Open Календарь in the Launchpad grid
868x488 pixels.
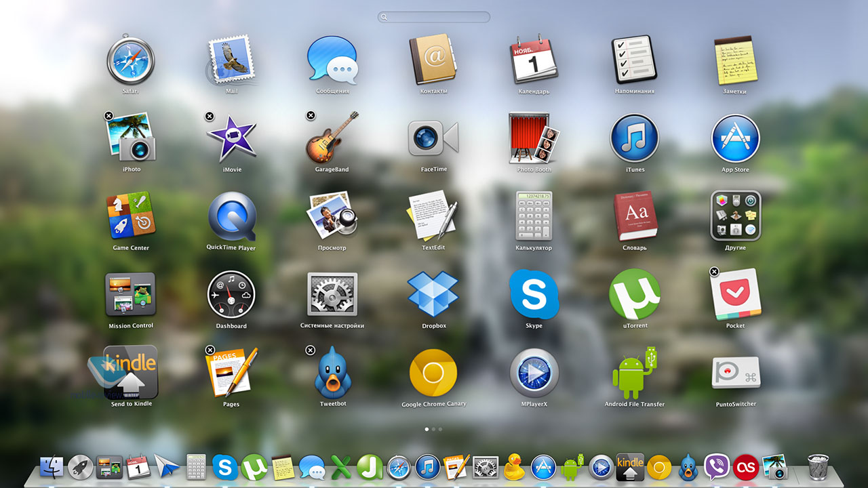pyautogui.click(x=534, y=60)
